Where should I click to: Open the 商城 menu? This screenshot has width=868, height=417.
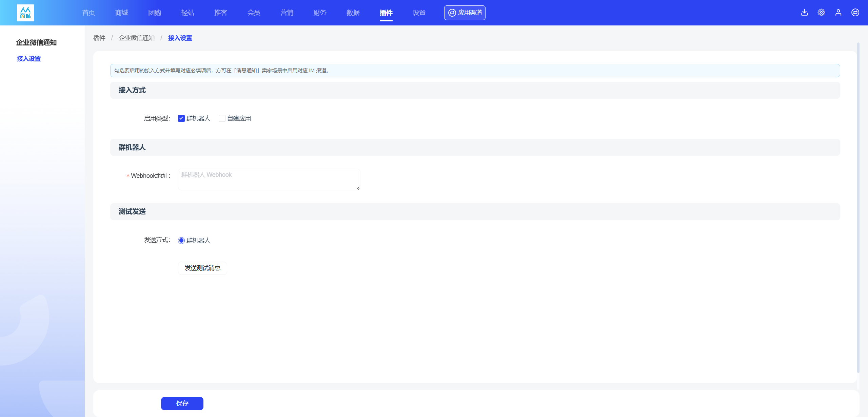(x=122, y=13)
